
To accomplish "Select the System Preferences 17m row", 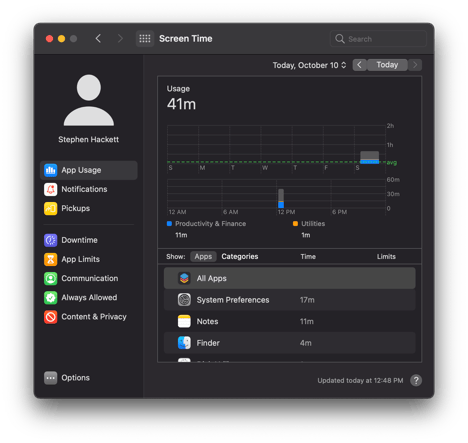I will 290,300.
